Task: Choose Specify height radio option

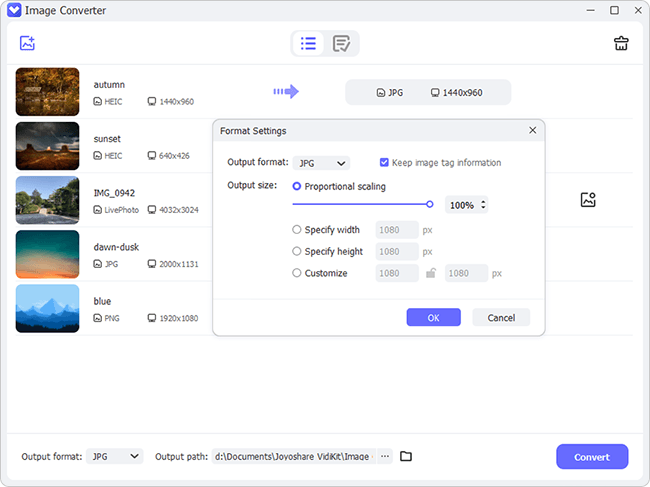Action: click(296, 251)
